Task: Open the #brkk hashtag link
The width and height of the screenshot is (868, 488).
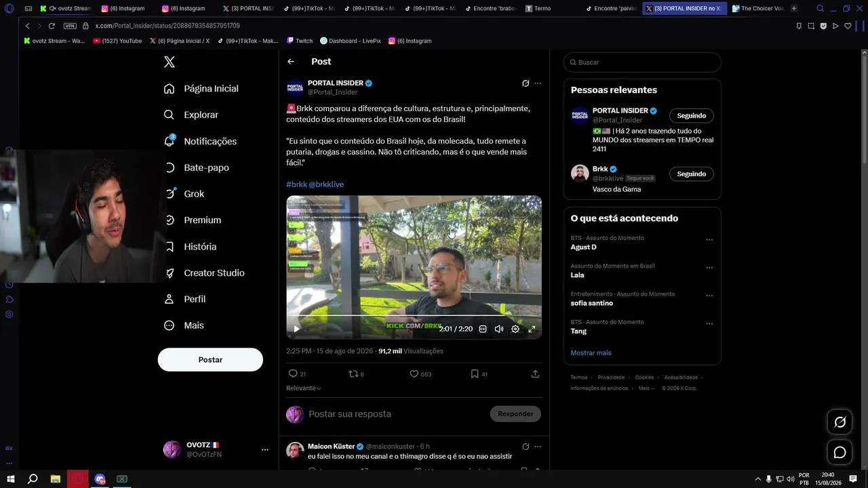Action: [x=296, y=184]
